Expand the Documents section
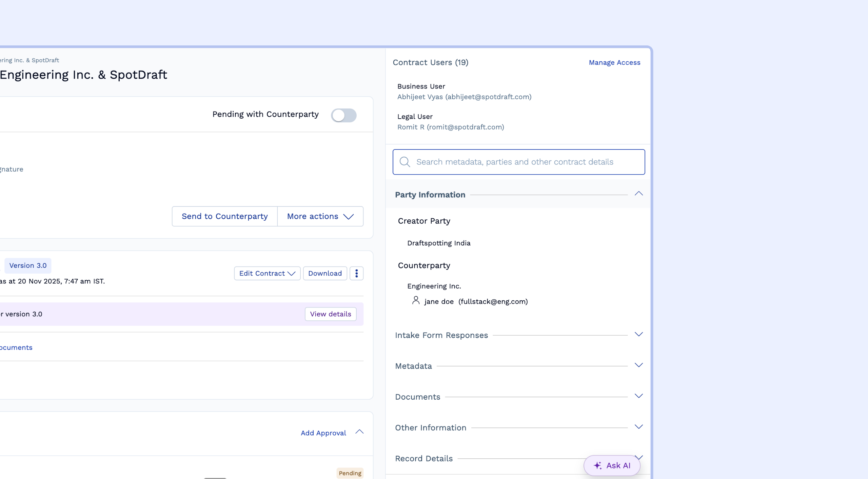Image resolution: width=868 pixels, height=479 pixels. coord(638,396)
